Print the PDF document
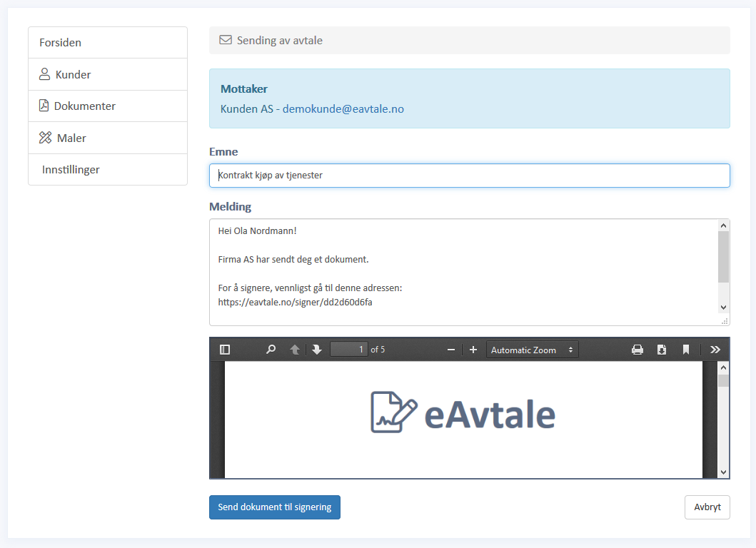756x548 pixels. coord(637,349)
